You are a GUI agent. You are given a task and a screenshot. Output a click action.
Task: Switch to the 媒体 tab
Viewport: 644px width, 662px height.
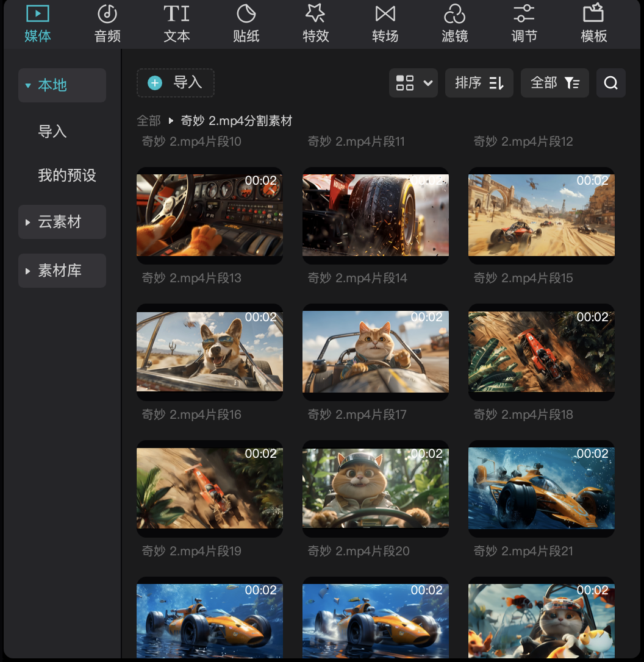[38, 23]
